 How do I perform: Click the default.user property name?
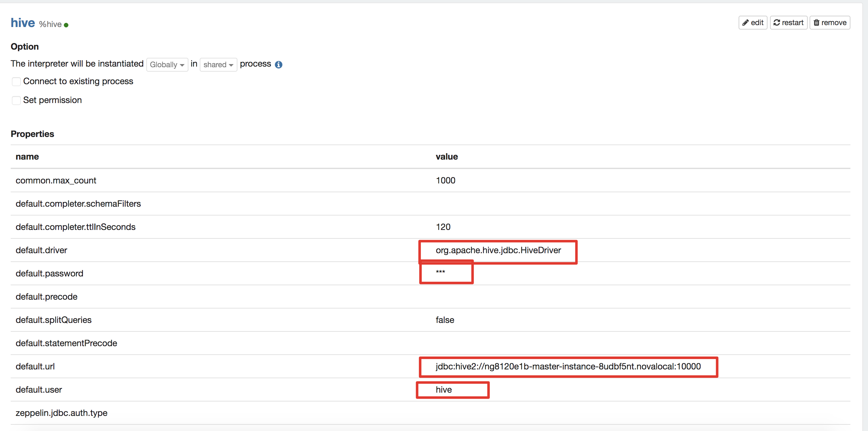point(39,390)
